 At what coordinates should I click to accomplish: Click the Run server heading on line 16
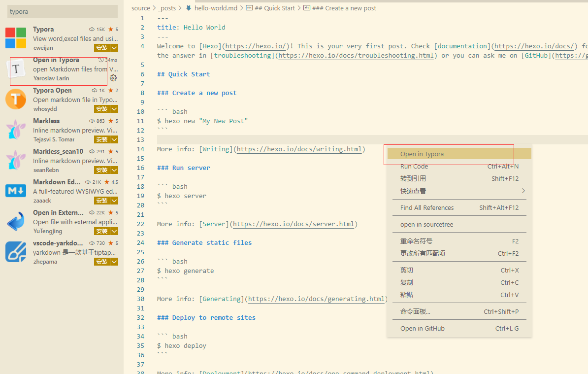[x=184, y=168]
